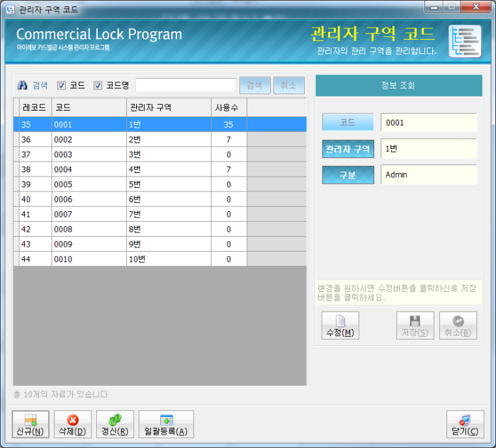Click the window title bar app icon

click(10, 9)
